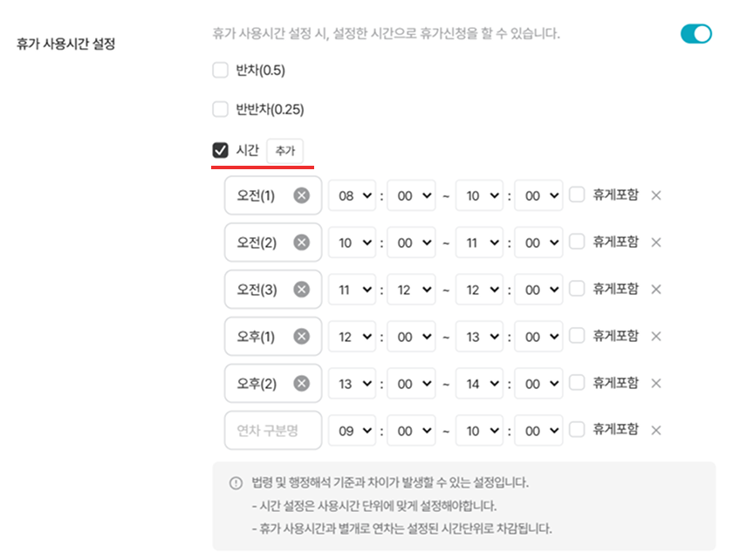The image size is (733, 560).
Task: Click notice line starting 휴가 사용시간과 별개로
Action: coord(401,529)
